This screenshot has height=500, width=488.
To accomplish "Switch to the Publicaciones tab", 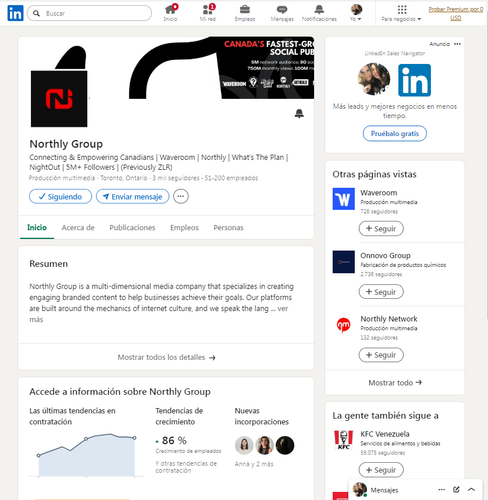I will click(x=132, y=228).
